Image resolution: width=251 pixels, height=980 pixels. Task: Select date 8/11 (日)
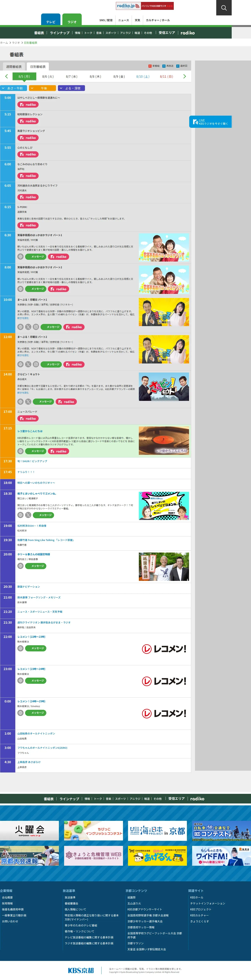point(166,77)
